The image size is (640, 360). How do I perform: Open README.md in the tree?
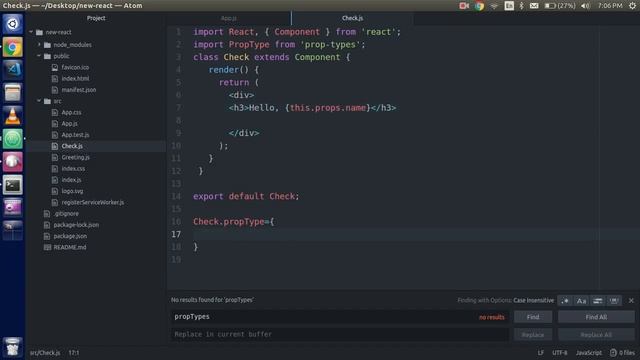(x=70, y=247)
